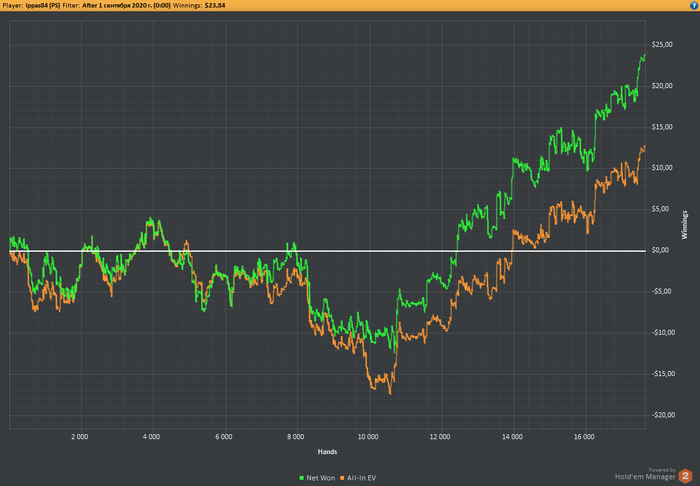The height and width of the screenshot is (486, 700).
Task: Click the -$5,00 axis label
Action: pos(662,291)
